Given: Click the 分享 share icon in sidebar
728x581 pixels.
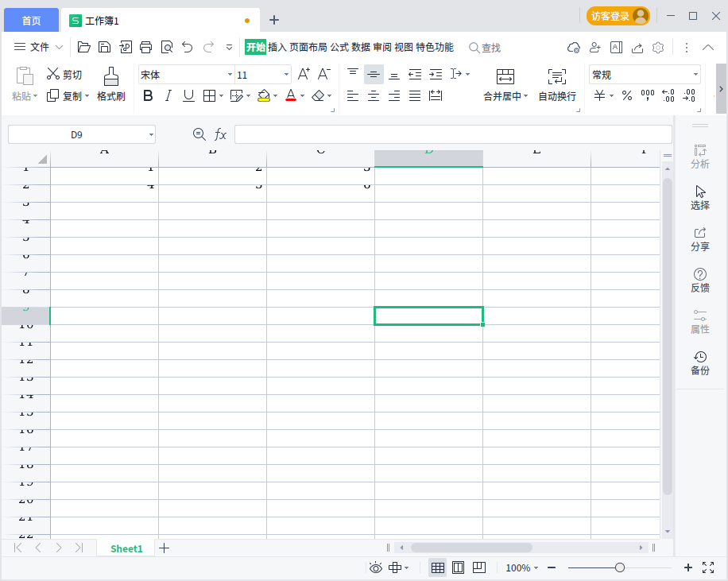Looking at the screenshot, I should point(700,238).
